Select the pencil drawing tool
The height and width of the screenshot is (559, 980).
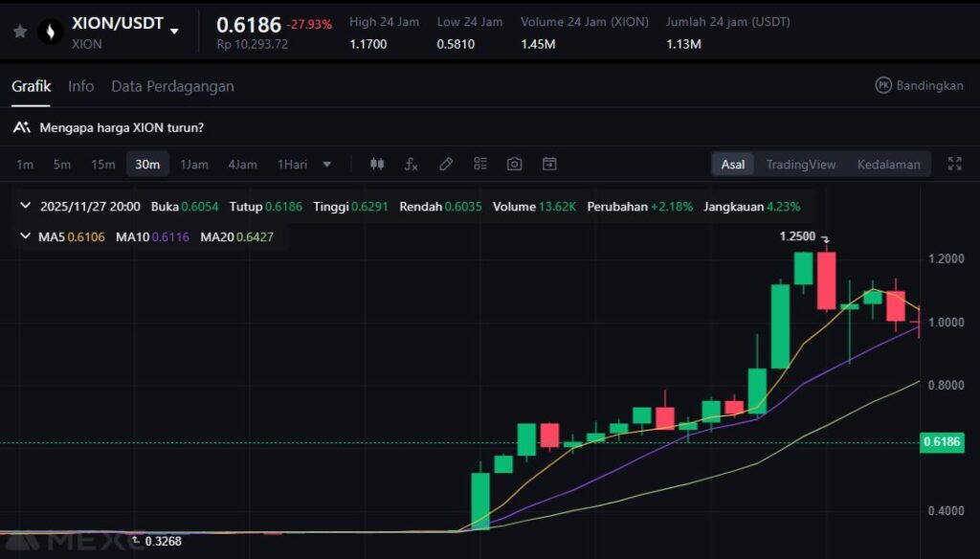(x=446, y=164)
